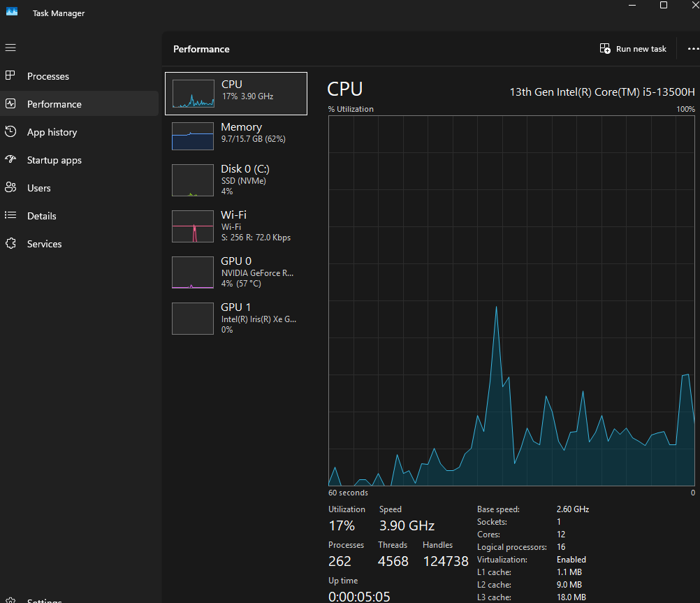Select the GPU 0 NVIDIA graph thumbnail
This screenshot has width=700, height=603.
193,273
